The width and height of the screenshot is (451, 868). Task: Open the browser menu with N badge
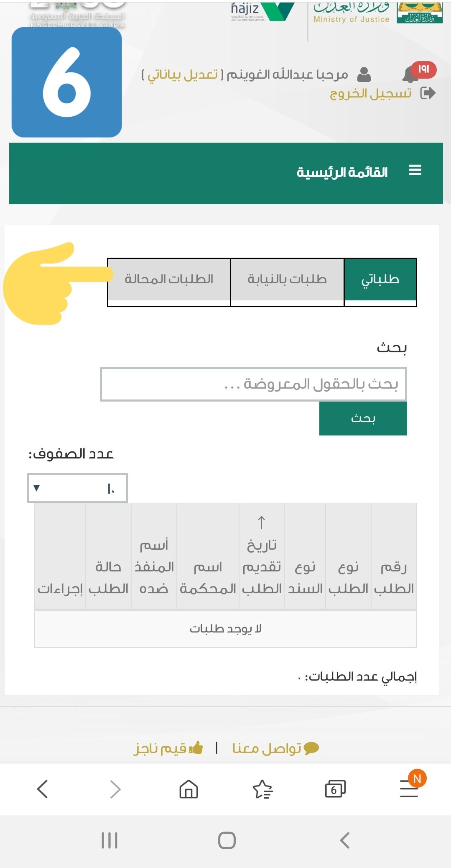(409, 789)
